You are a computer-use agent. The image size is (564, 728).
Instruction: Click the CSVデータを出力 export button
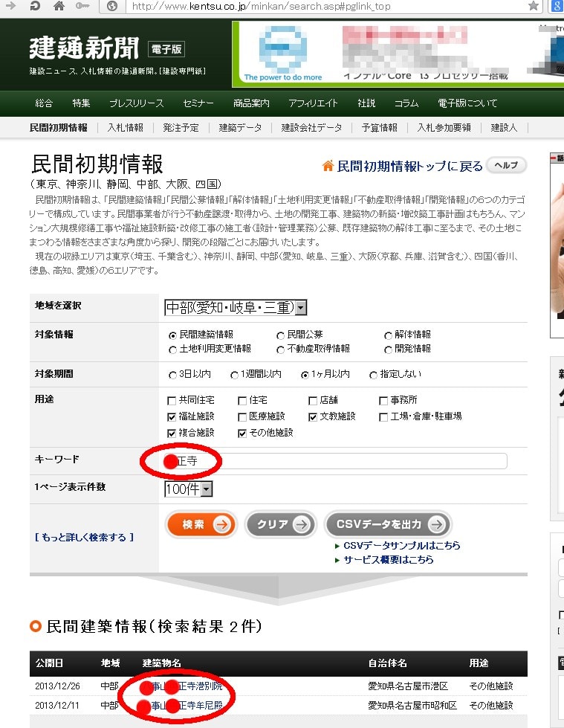(x=387, y=524)
